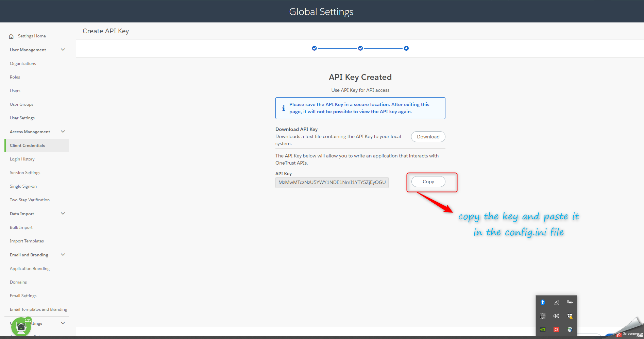This screenshot has height=339, width=644.
Task: Navigate to Users
Action: (x=15, y=91)
